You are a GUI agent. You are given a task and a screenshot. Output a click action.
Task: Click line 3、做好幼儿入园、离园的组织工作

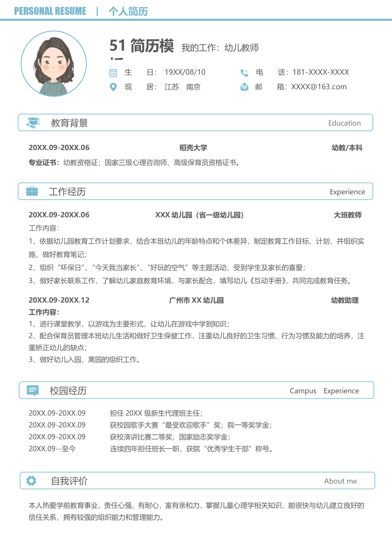[84, 360]
